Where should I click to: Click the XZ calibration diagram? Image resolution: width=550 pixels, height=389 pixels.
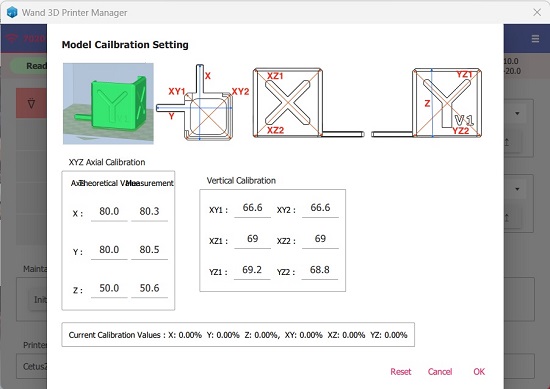[309, 103]
